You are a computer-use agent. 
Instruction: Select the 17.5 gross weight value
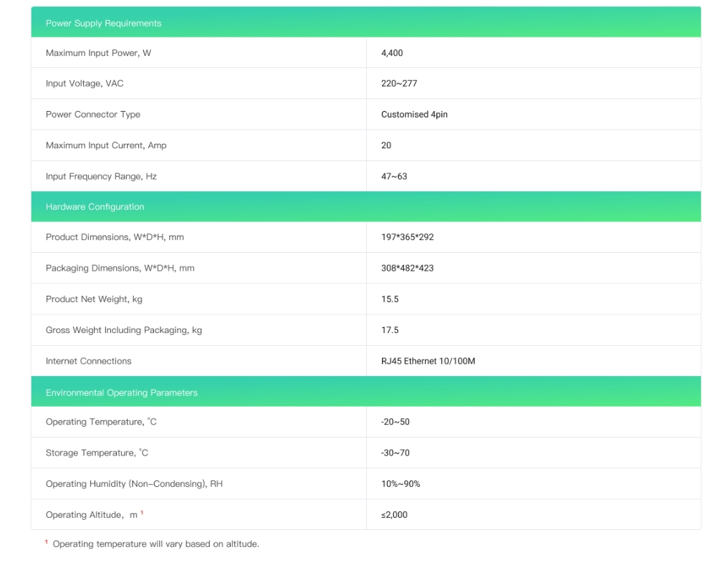coord(390,330)
